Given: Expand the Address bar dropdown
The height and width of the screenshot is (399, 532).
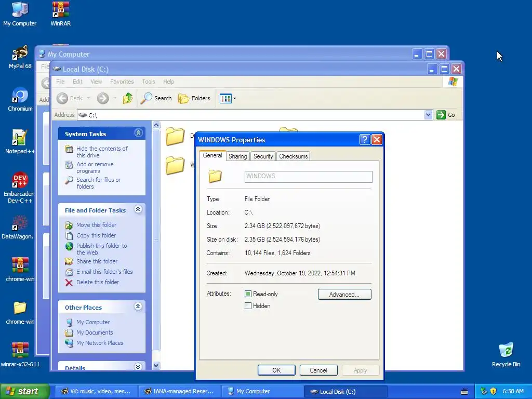Looking at the screenshot, I should (428, 115).
